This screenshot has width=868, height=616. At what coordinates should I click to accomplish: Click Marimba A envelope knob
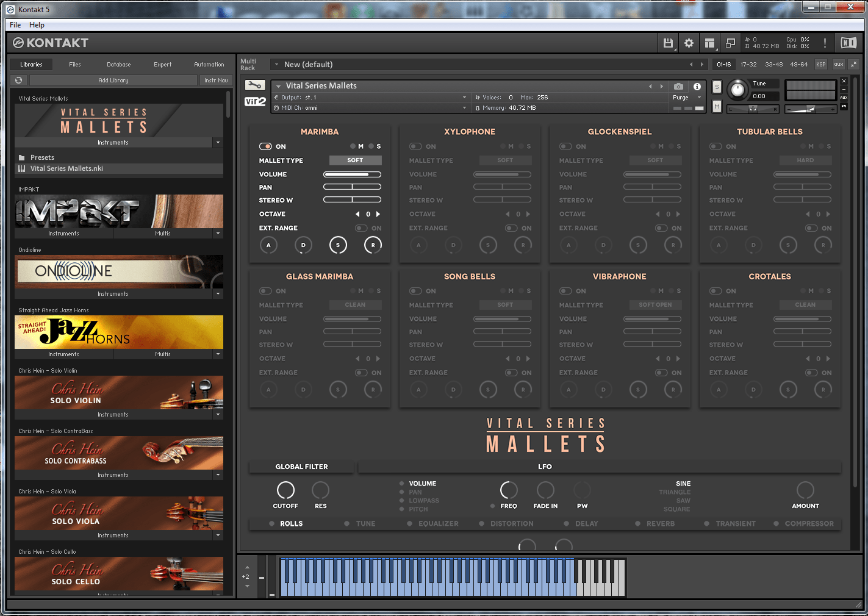[268, 245]
